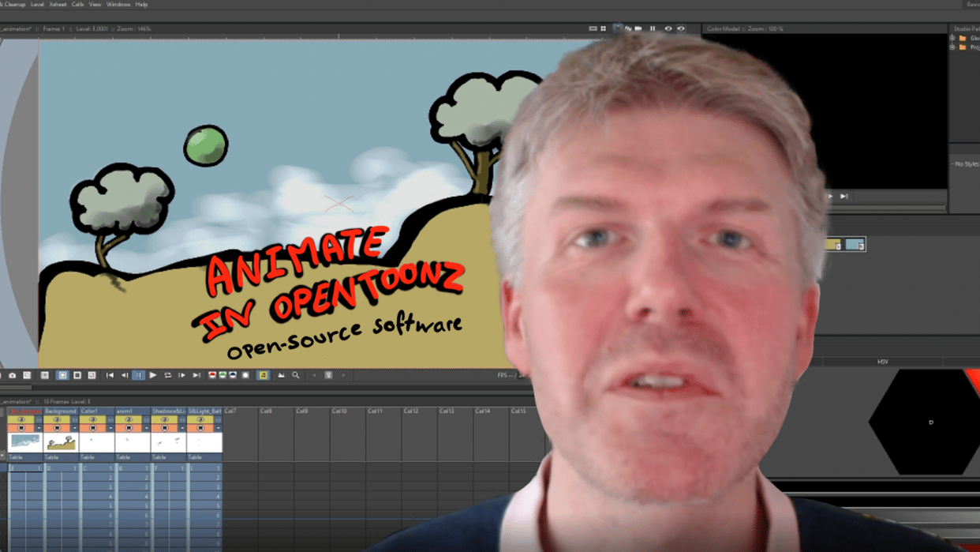Image resolution: width=980 pixels, height=552 pixels.
Task: Toggle the soundtrack icon in viewer bar
Action: point(264,375)
